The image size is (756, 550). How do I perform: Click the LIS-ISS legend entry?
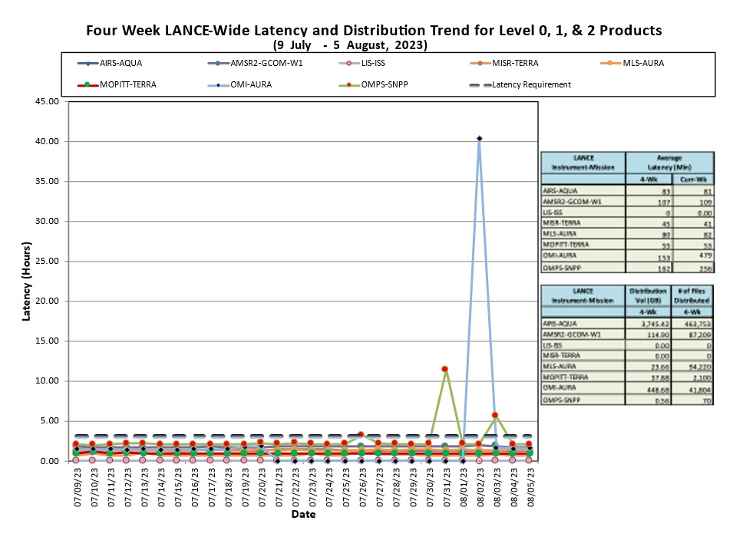click(362, 63)
